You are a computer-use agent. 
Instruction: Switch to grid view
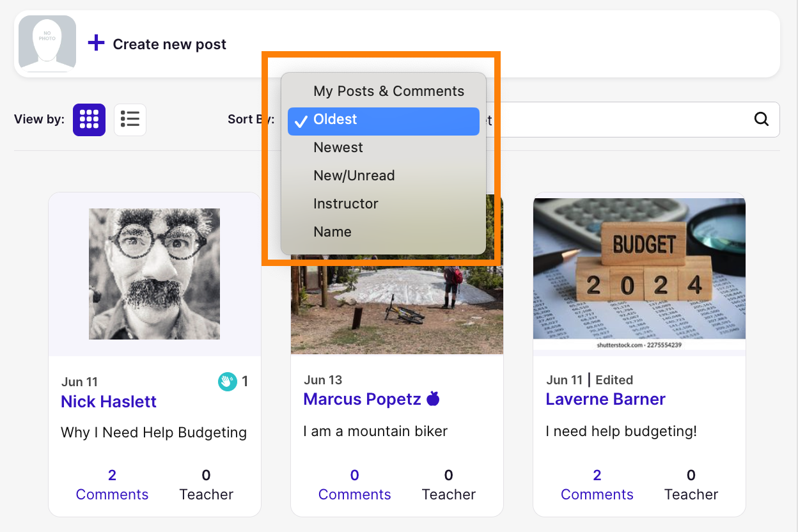coord(89,120)
